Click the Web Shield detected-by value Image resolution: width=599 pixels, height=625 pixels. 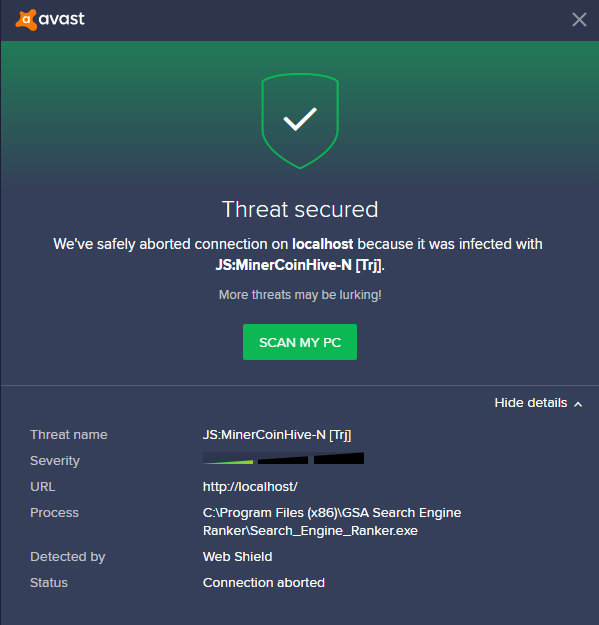click(238, 556)
